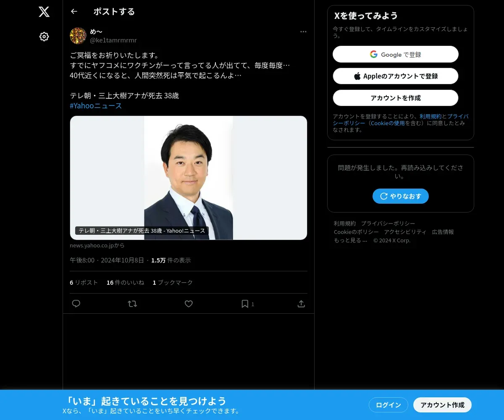The image size is (504, 420).
Task: Open the X logo home link
Action: click(44, 12)
